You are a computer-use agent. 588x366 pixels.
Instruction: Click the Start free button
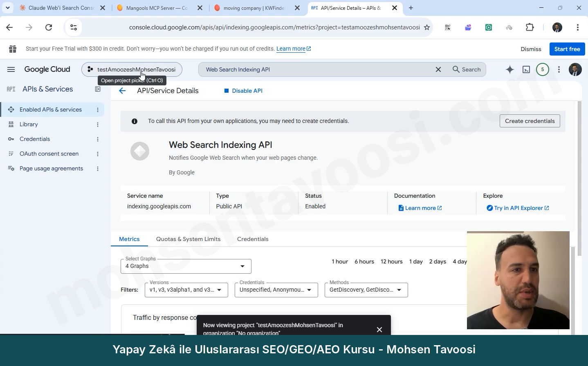[x=567, y=49]
